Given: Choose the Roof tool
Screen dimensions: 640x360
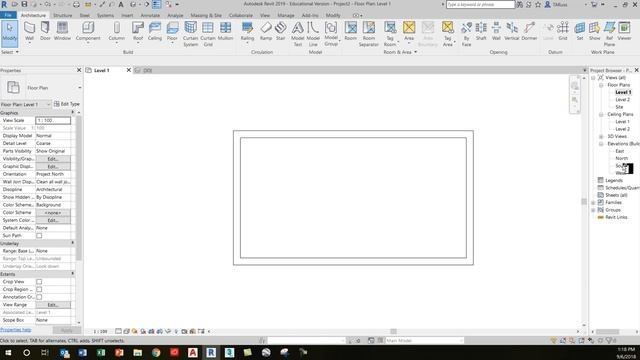Looking at the screenshot, I should tap(138, 32).
